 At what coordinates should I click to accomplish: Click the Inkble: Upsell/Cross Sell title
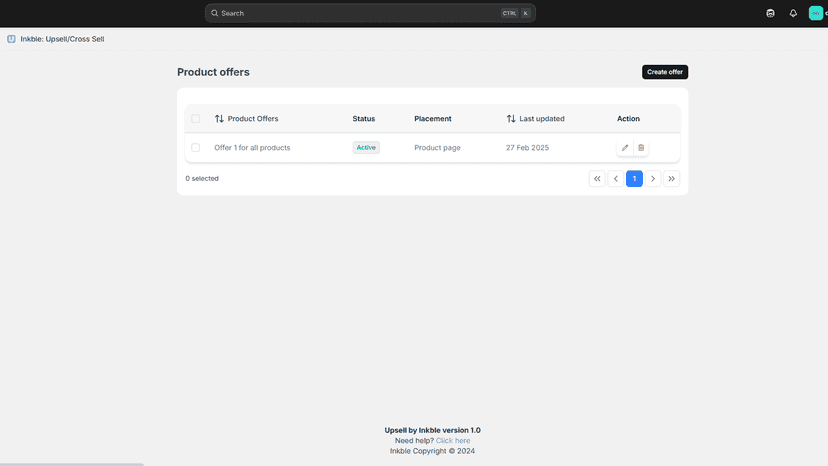(x=62, y=39)
